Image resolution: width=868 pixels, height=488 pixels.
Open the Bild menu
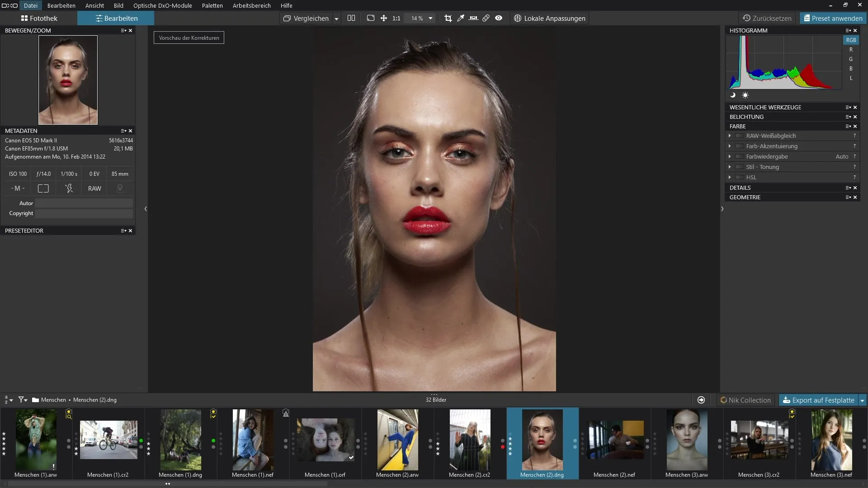[118, 5]
